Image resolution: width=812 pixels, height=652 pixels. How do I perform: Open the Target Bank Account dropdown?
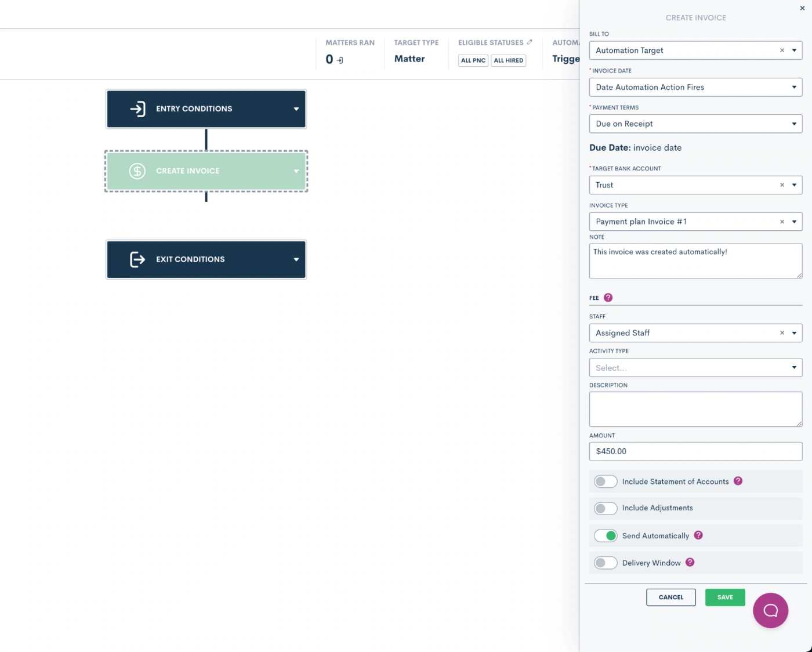(x=794, y=185)
